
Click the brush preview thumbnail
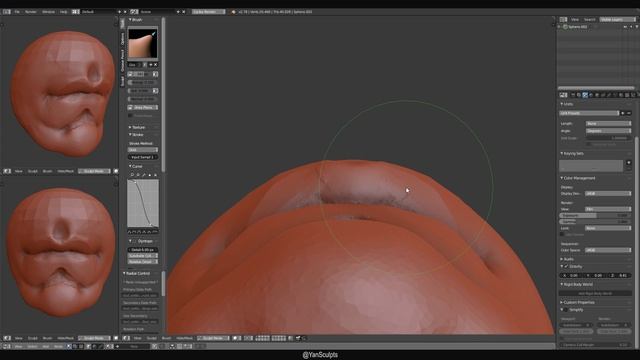click(142, 43)
